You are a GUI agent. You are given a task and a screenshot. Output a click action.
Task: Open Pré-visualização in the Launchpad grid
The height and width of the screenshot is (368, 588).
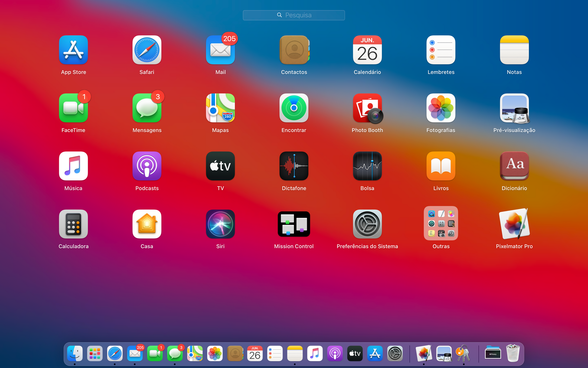[x=514, y=108]
